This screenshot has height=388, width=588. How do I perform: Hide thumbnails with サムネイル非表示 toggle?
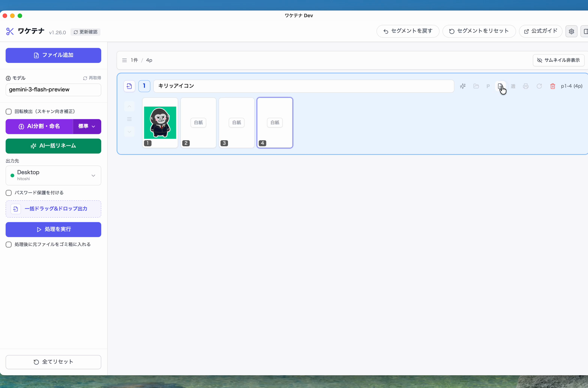pyautogui.click(x=559, y=60)
